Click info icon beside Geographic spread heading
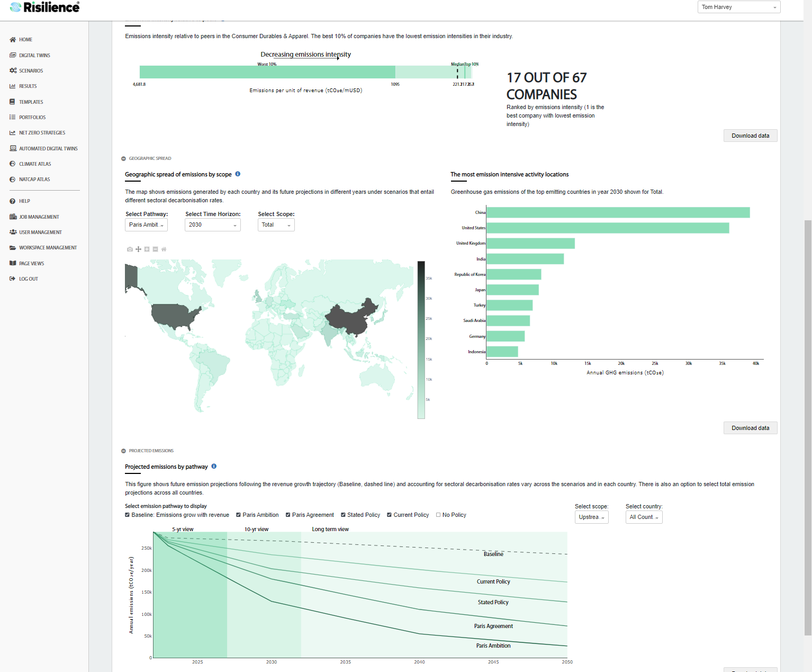Image resolution: width=812 pixels, height=672 pixels. coord(238,174)
